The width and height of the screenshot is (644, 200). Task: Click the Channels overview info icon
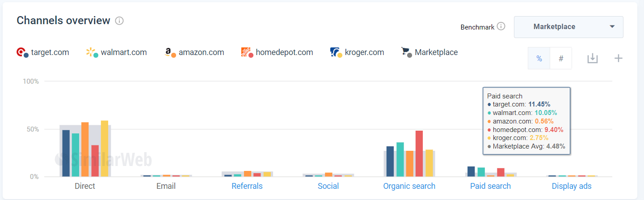(x=119, y=21)
